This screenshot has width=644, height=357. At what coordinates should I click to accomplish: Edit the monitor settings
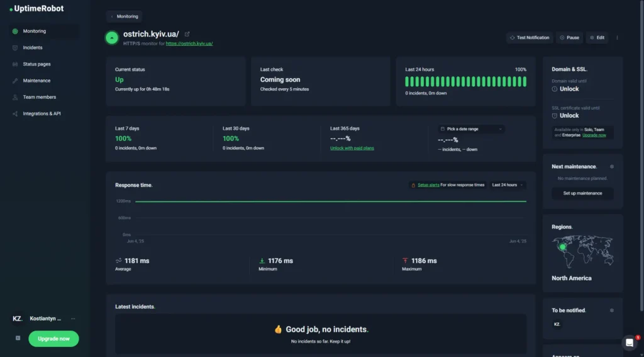click(597, 37)
